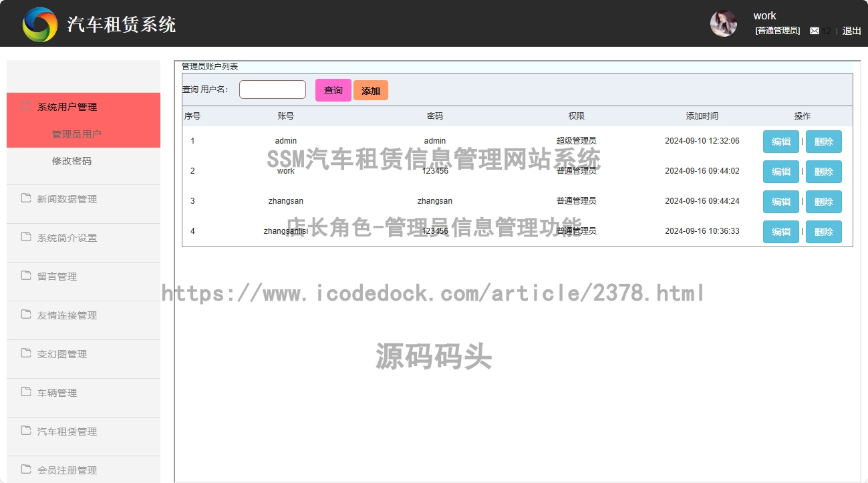Click the 账号 column header
The height and width of the screenshot is (483, 868).
click(x=286, y=116)
